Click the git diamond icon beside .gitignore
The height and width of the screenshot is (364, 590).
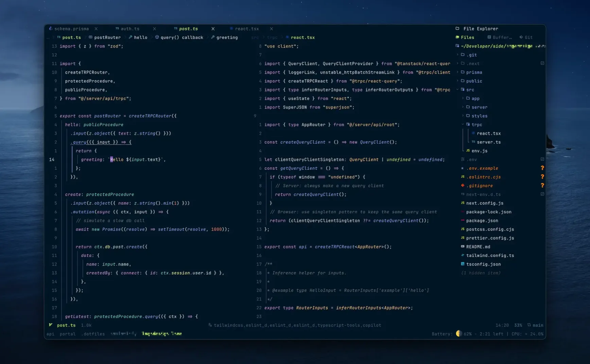[x=463, y=186]
